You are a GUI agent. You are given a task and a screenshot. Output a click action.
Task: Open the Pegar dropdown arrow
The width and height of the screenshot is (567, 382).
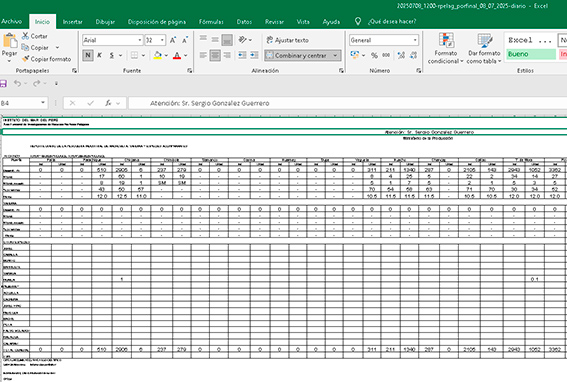9,61
